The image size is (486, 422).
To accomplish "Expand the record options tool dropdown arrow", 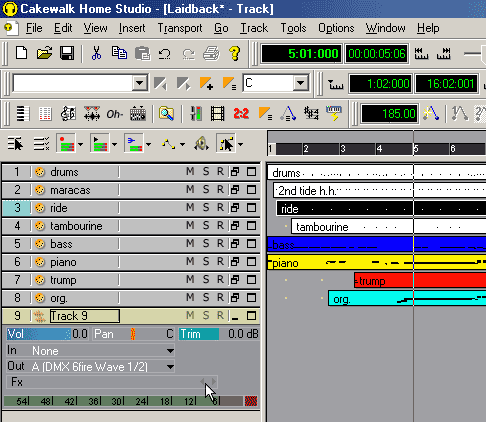I will click(81, 144).
